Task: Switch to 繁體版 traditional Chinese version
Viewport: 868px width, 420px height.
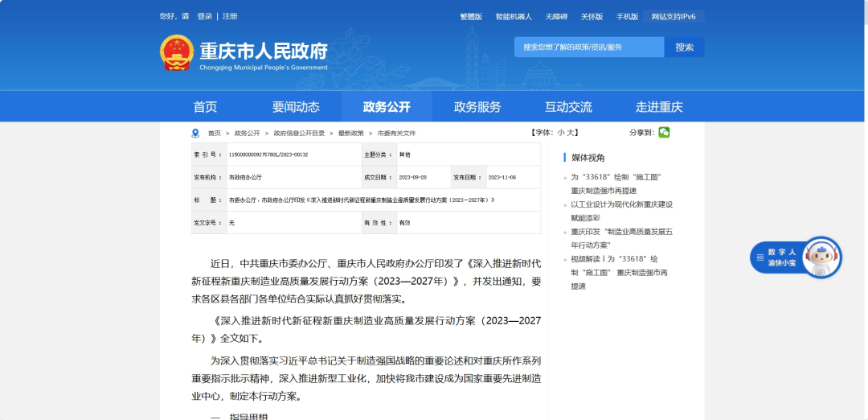Action: [x=471, y=17]
